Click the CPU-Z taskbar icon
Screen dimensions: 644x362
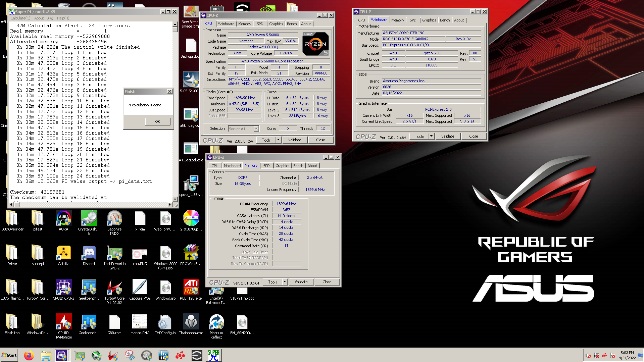[x=62, y=355]
